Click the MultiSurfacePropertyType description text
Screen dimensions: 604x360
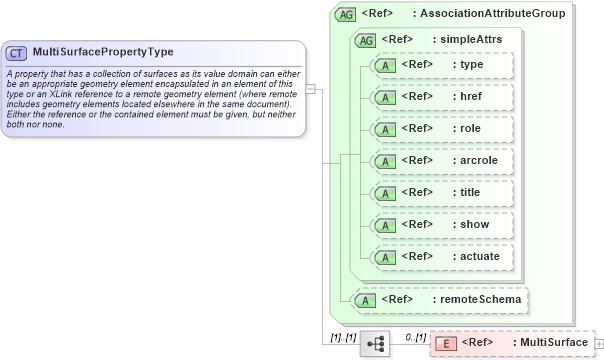[x=153, y=99]
